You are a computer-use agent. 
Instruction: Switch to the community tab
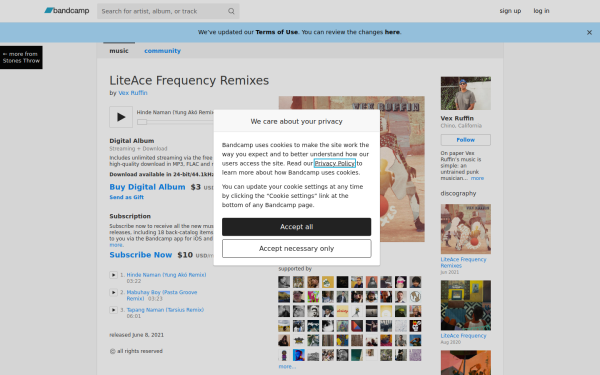(x=162, y=51)
